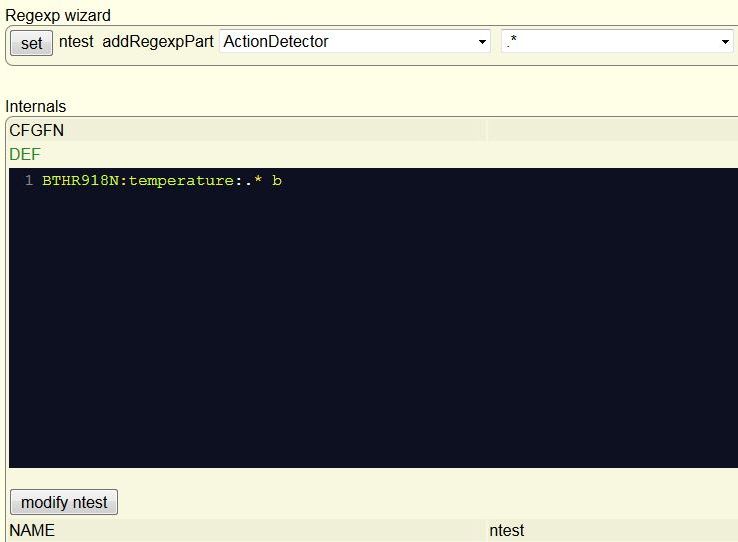Select the CFGFN internals row label
Image resolution: width=738 pixels, height=542 pixels.
37,130
